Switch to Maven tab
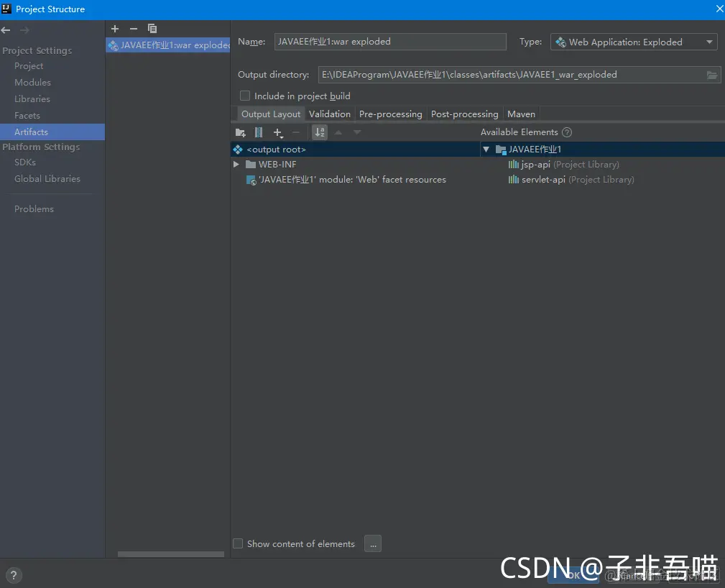The image size is (725, 588). point(521,114)
